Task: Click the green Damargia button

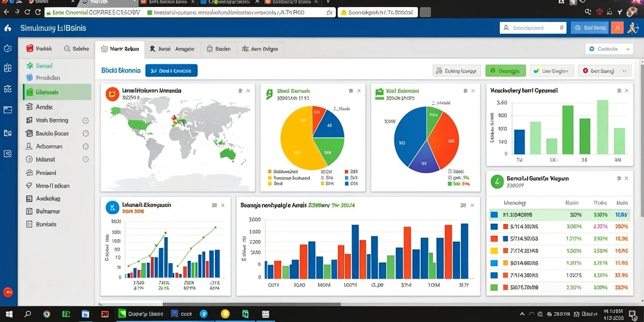Action: point(506,70)
